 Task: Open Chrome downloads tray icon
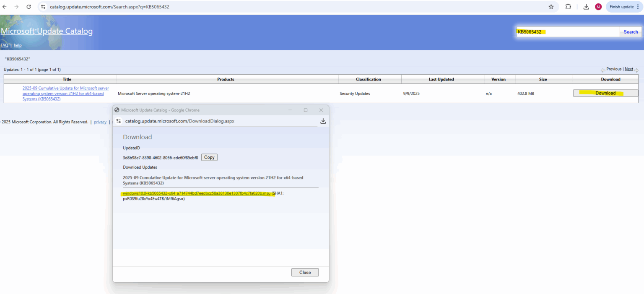586,7
